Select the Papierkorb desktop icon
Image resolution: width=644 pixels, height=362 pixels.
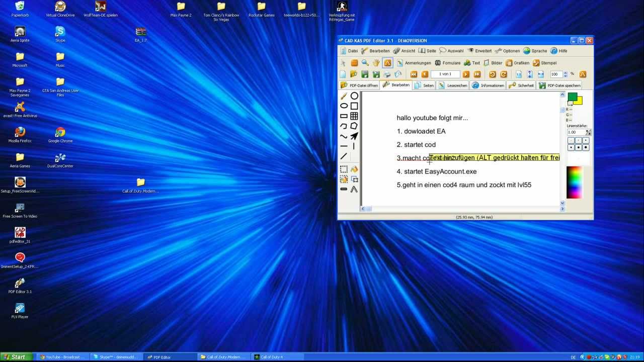click(20, 9)
